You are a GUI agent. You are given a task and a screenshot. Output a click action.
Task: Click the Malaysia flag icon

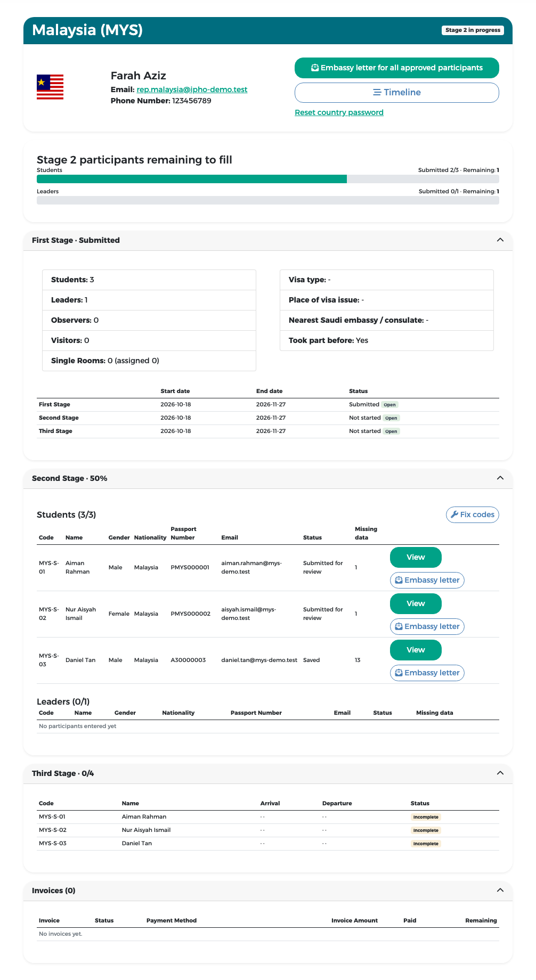pos(50,87)
